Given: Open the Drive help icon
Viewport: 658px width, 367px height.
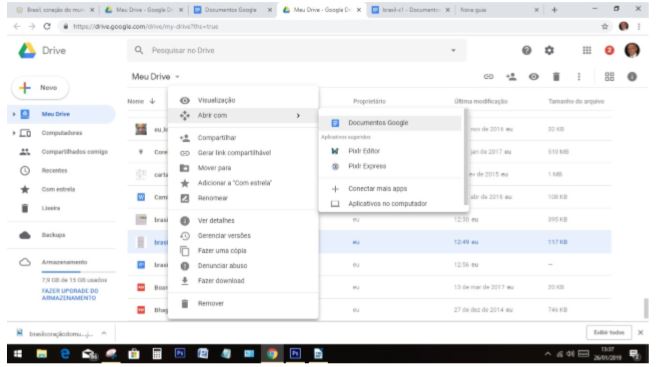Looking at the screenshot, I should coord(526,50).
